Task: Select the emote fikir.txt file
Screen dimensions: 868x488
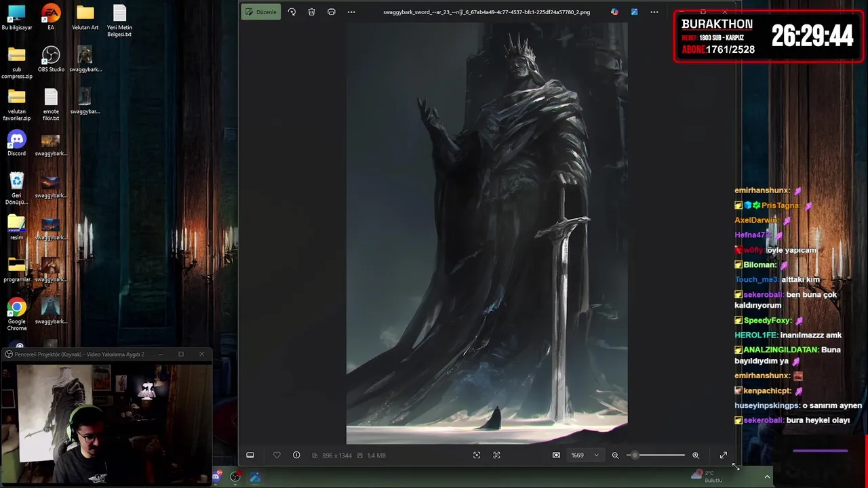Action: [51, 106]
